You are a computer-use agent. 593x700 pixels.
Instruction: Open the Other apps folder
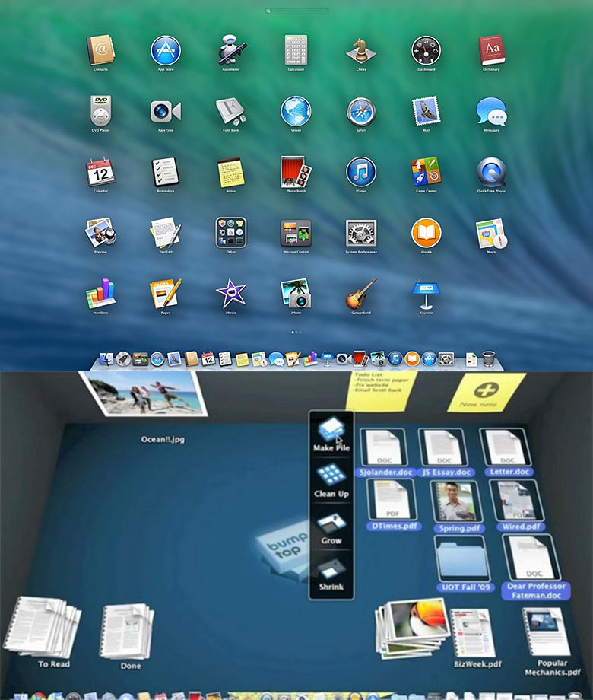click(231, 233)
